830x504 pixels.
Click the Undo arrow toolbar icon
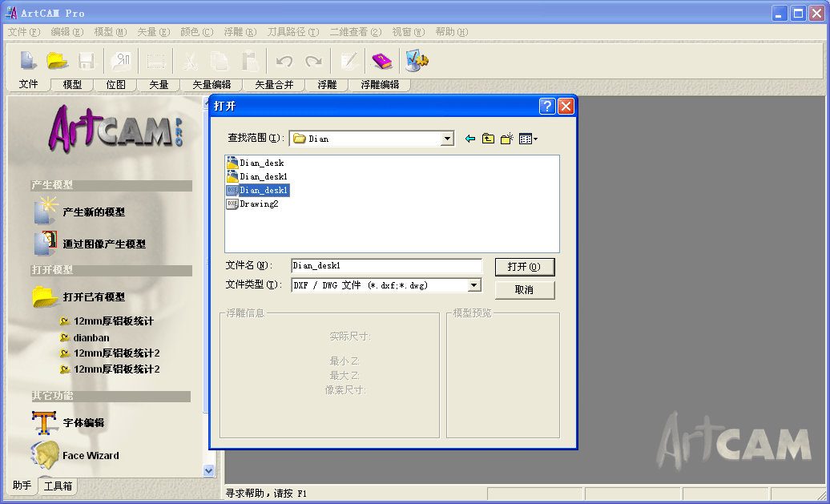[x=284, y=61]
